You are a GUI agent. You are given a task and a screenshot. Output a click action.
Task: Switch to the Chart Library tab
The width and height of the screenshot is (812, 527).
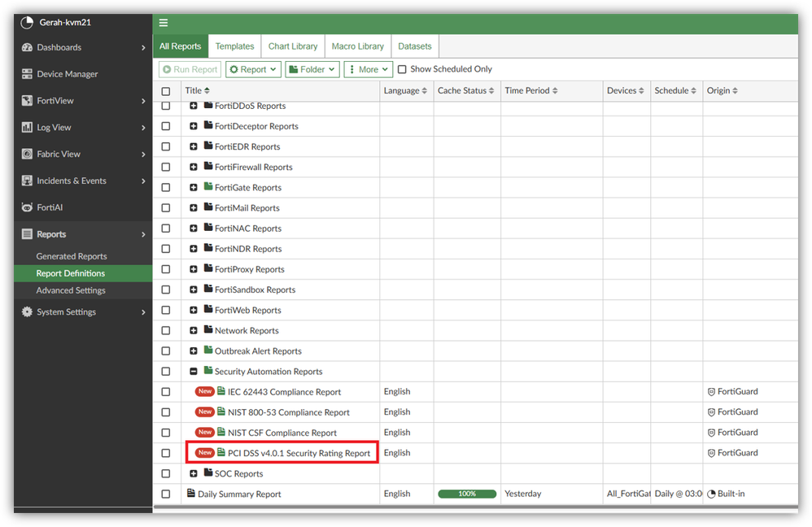coord(293,46)
